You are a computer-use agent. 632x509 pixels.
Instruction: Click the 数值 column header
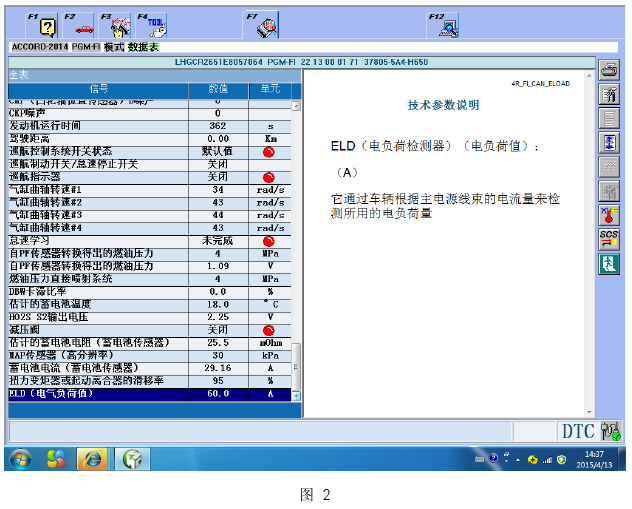click(218, 89)
